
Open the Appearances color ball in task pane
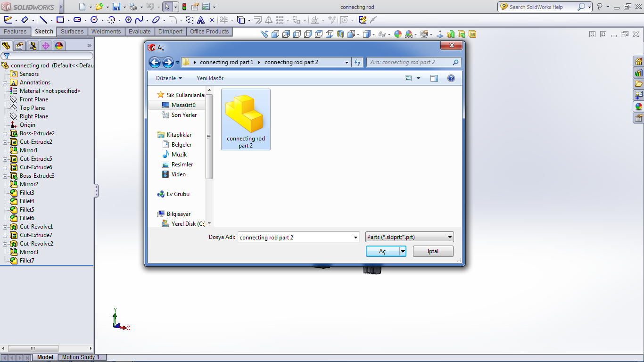point(638,107)
